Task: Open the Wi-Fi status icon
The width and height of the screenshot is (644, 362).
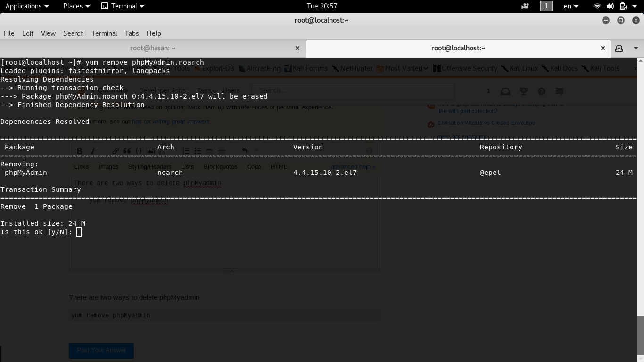Action: [597, 6]
